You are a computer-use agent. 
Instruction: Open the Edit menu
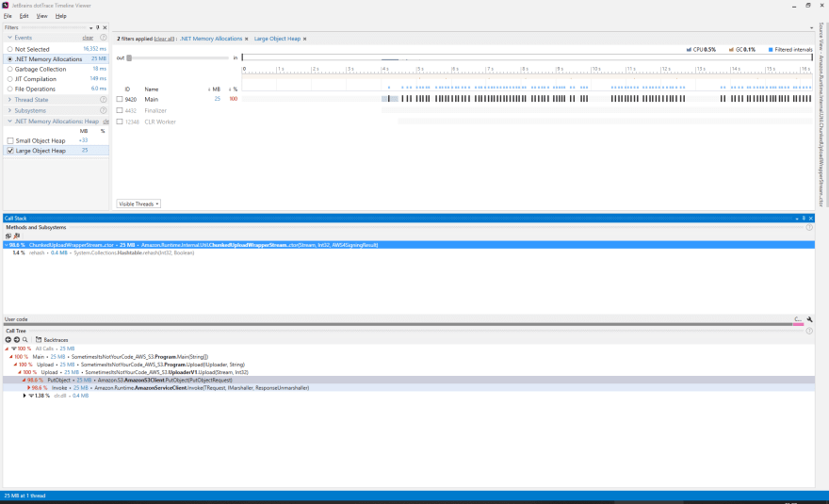point(24,16)
